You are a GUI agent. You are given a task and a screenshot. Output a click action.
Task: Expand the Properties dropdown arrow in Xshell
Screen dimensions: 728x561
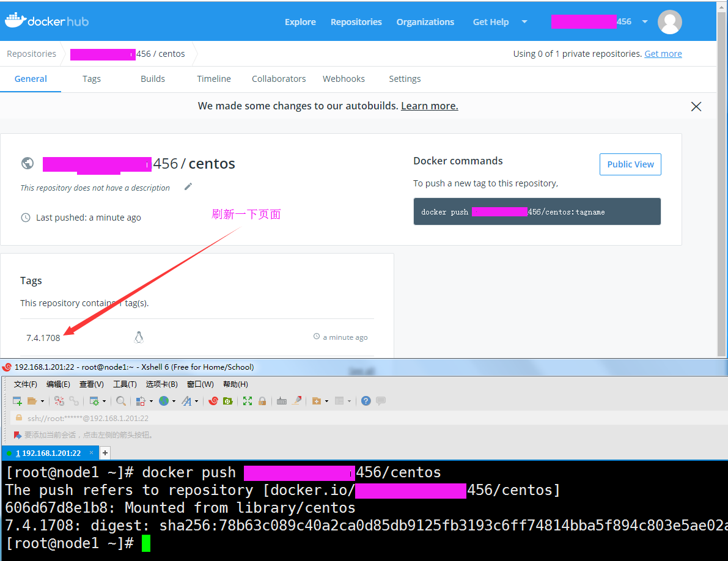(x=104, y=402)
